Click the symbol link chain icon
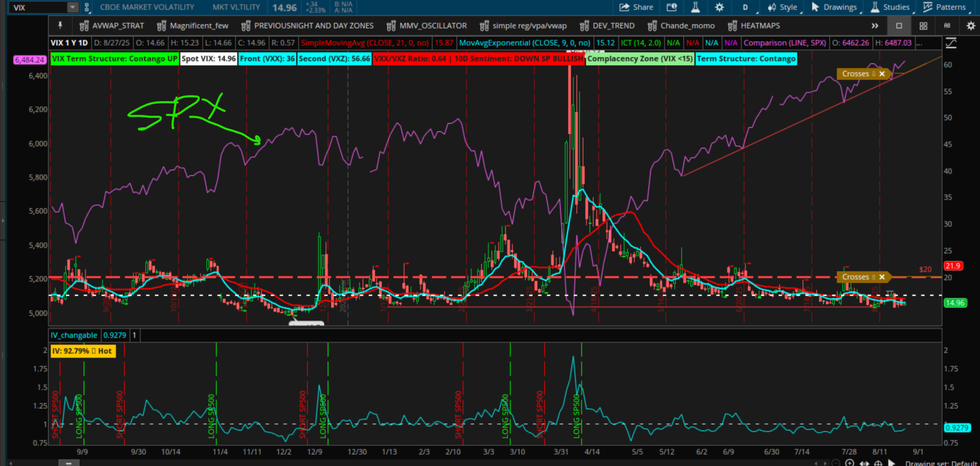 click(87, 7)
